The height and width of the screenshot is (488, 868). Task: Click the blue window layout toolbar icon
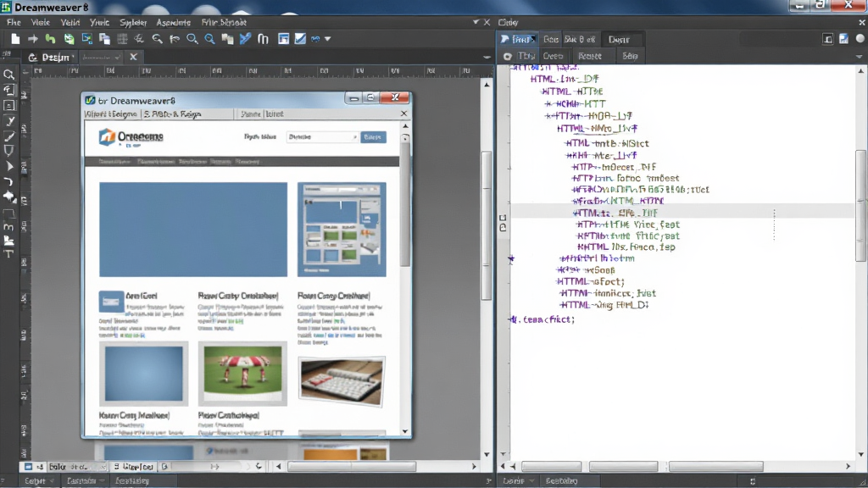283,39
